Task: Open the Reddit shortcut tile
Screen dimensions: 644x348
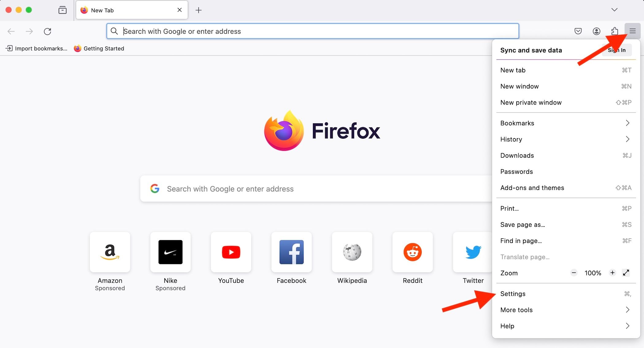Action: [412, 252]
